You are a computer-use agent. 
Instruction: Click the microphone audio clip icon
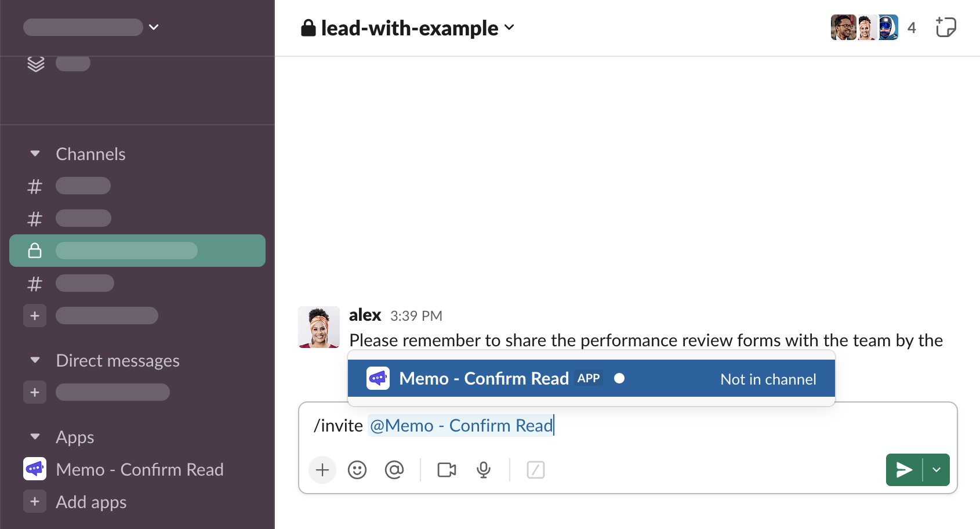pyautogui.click(x=484, y=470)
